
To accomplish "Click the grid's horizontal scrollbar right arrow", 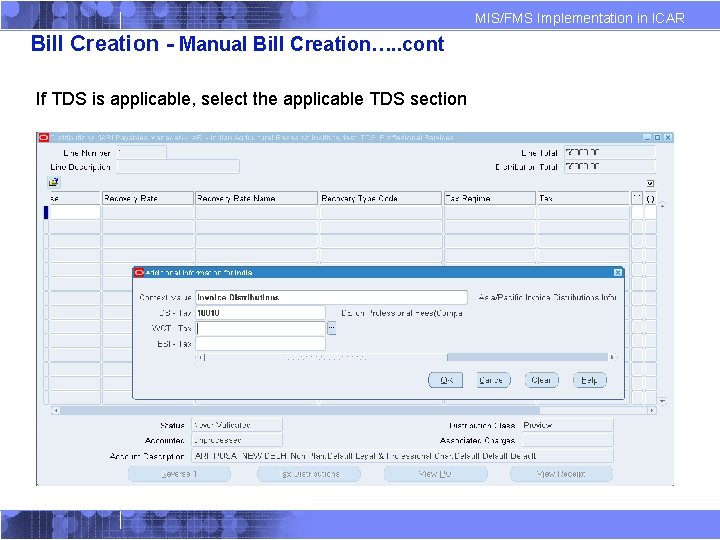I will tap(652, 411).
